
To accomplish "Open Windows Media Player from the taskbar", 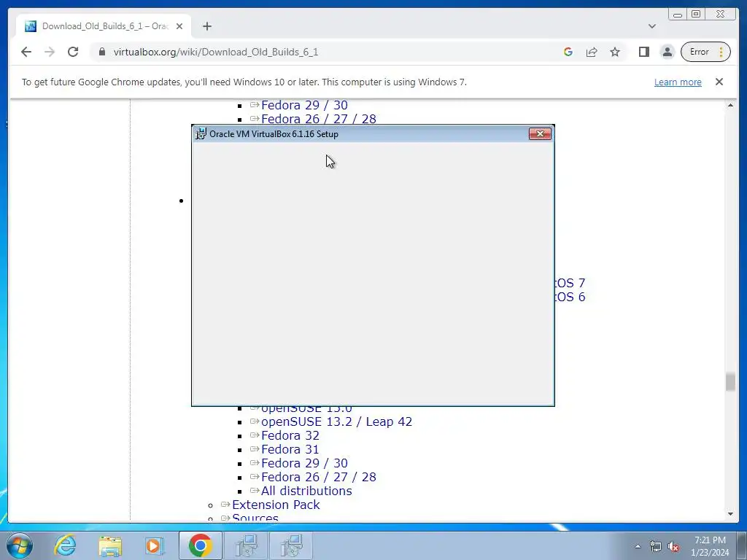I will pyautogui.click(x=154, y=545).
